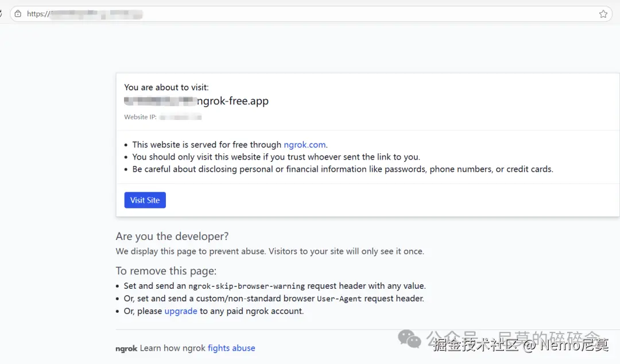
Task: Click the 'Are you the developer?' heading
Action: click(x=172, y=237)
